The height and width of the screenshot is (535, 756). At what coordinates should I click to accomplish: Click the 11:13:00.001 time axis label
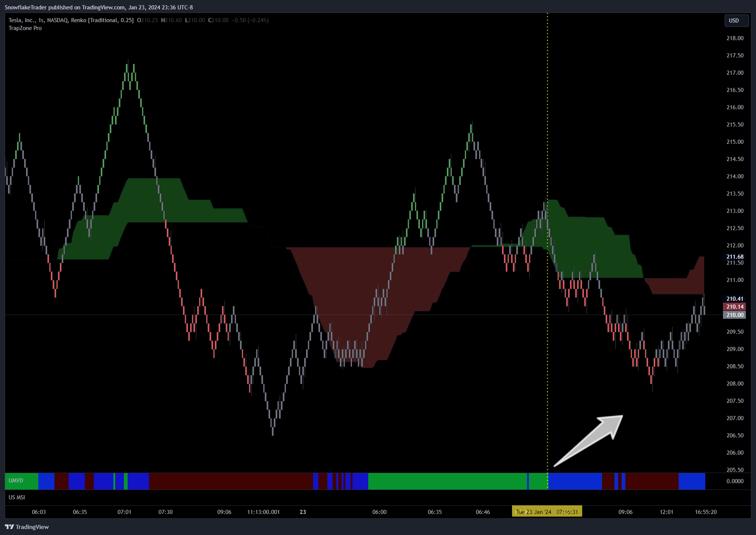tap(264, 512)
